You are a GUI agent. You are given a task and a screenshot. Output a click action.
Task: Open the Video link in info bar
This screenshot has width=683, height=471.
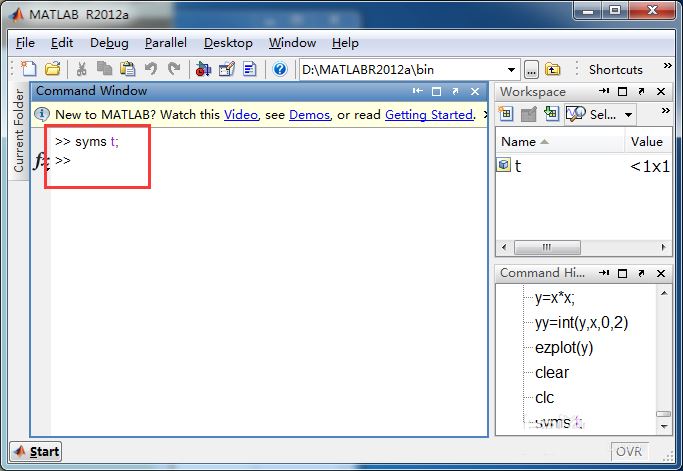coord(241,115)
